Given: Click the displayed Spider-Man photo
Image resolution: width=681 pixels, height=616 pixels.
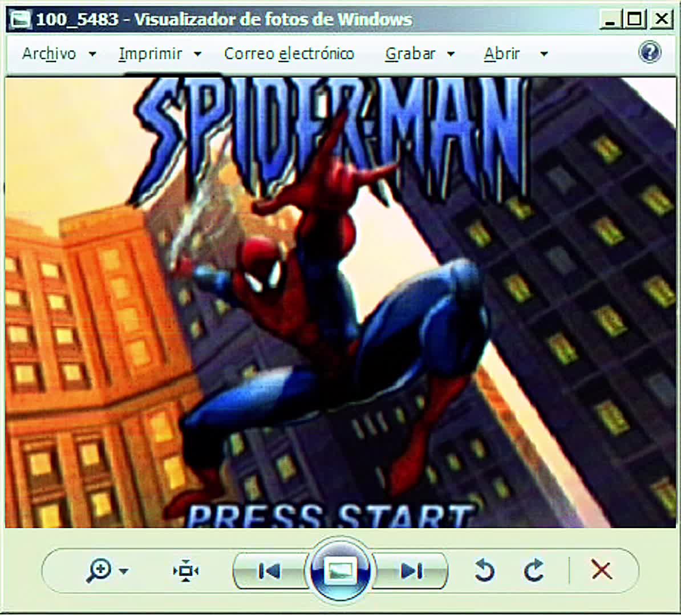Looking at the screenshot, I should pos(340,302).
